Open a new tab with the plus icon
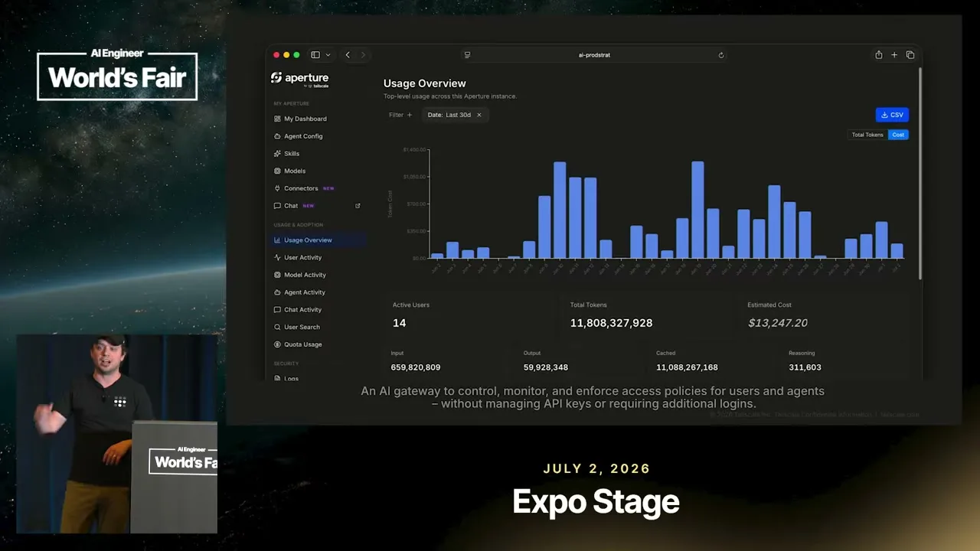This screenshot has height=551, width=980. (894, 55)
